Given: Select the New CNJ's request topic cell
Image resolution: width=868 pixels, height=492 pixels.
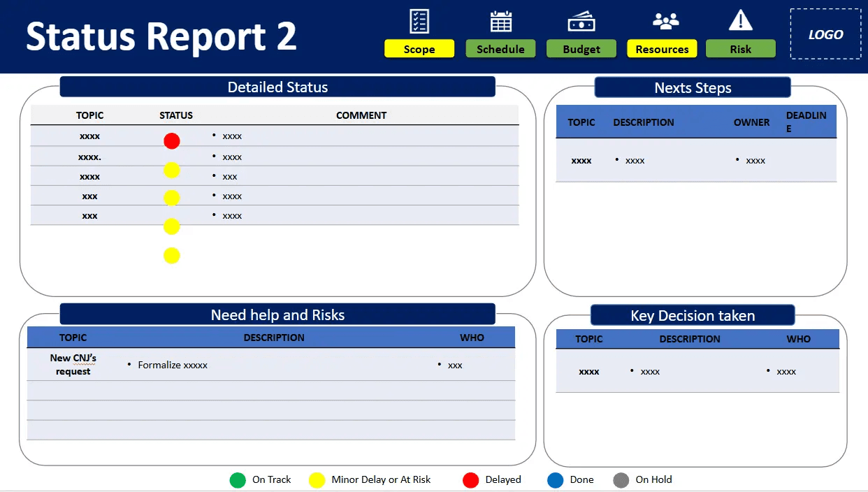Looking at the screenshot, I should pos(73,364).
